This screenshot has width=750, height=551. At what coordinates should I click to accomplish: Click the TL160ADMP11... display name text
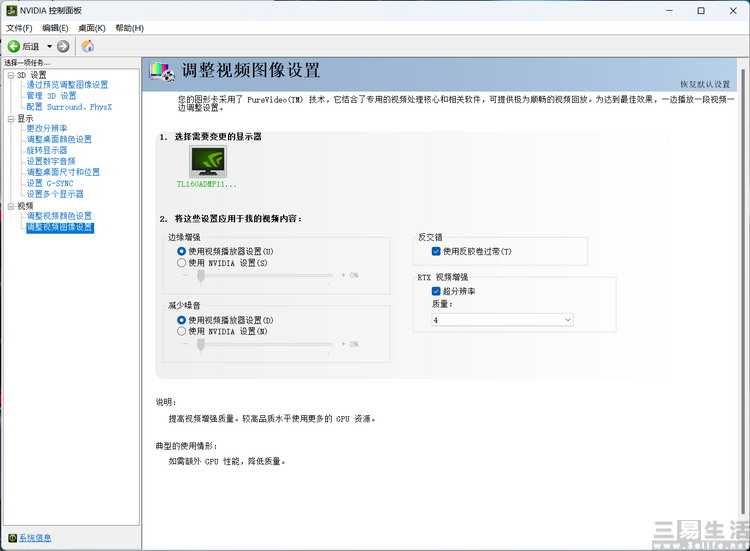[207, 185]
